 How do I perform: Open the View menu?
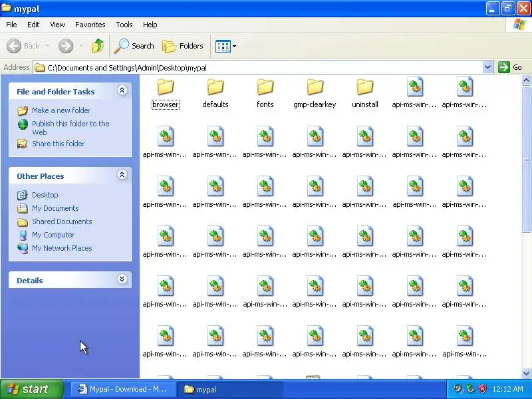coord(57,25)
